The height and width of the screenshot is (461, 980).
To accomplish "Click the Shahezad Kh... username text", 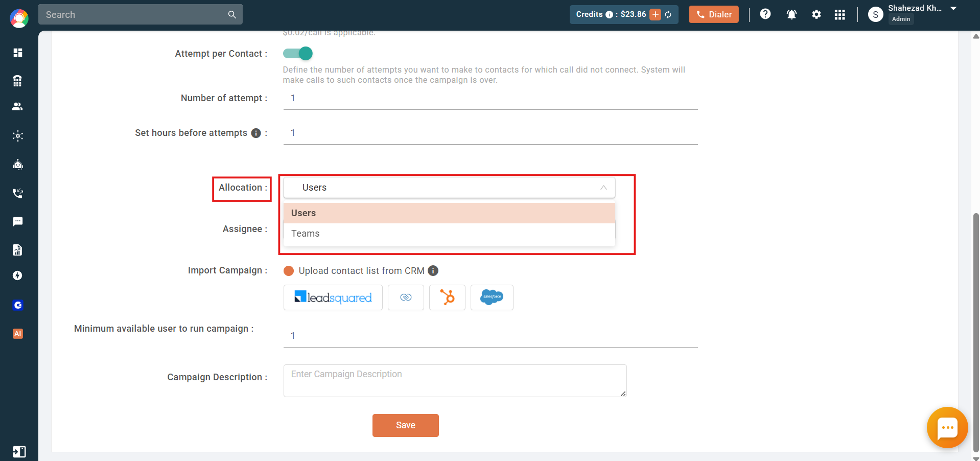I will point(915,8).
